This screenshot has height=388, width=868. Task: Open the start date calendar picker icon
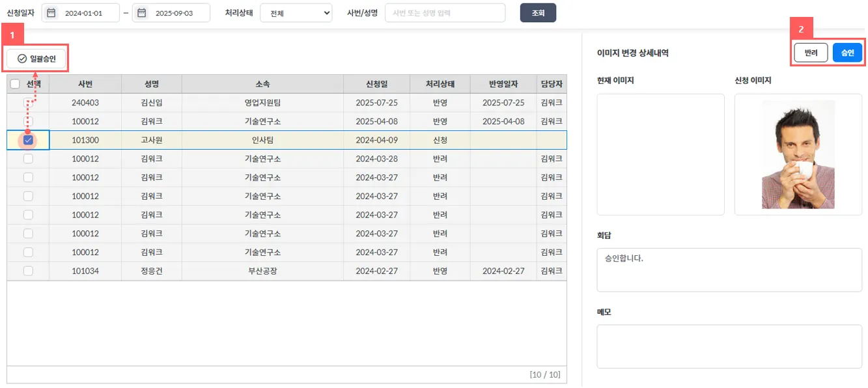(x=51, y=13)
